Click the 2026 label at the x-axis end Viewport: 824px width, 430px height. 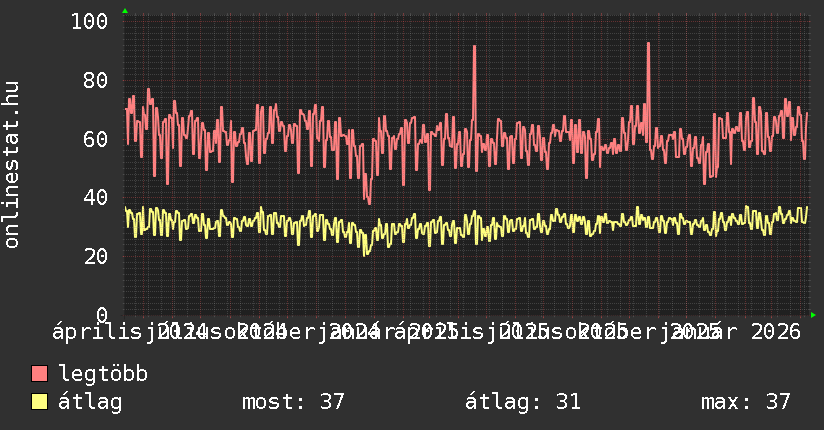pyautogui.click(x=778, y=331)
